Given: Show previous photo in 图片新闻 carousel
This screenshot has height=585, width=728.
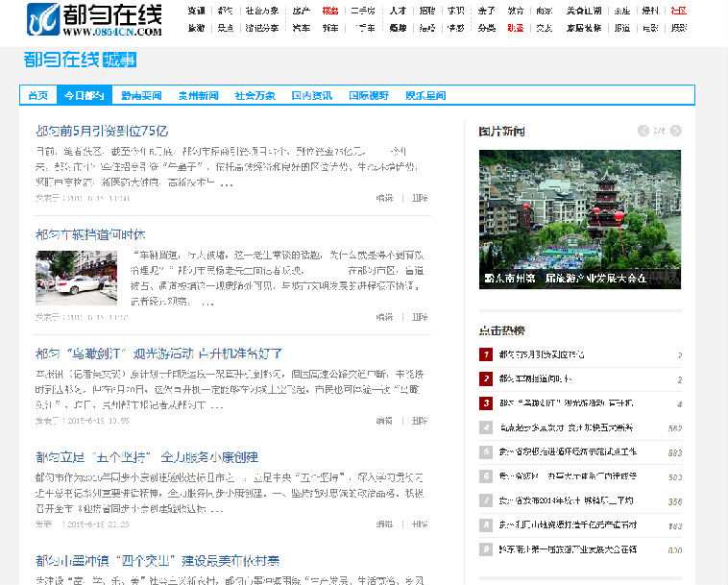Looking at the screenshot, I should [643, 131].
